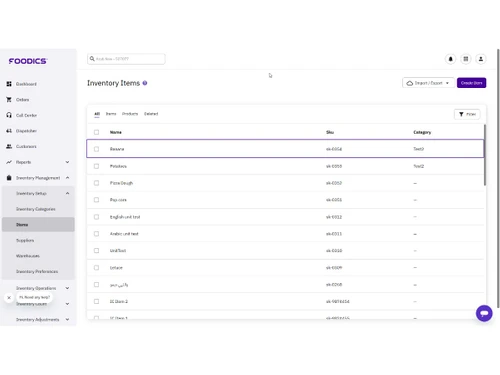The height and width of the screenshot is (375, 500).
Task: Open the Banana item row
Action: click(x=285, y=149)
